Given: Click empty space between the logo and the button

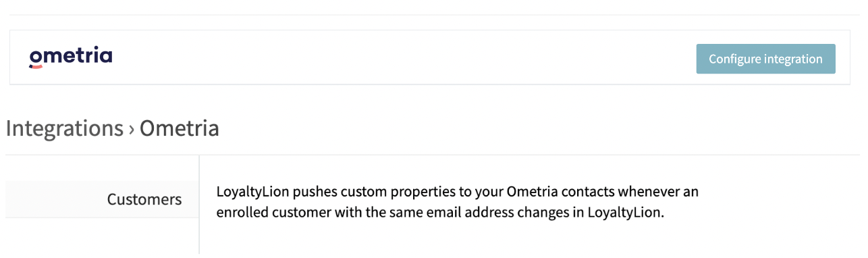Looking at the screenshot, I should [405, 58].
